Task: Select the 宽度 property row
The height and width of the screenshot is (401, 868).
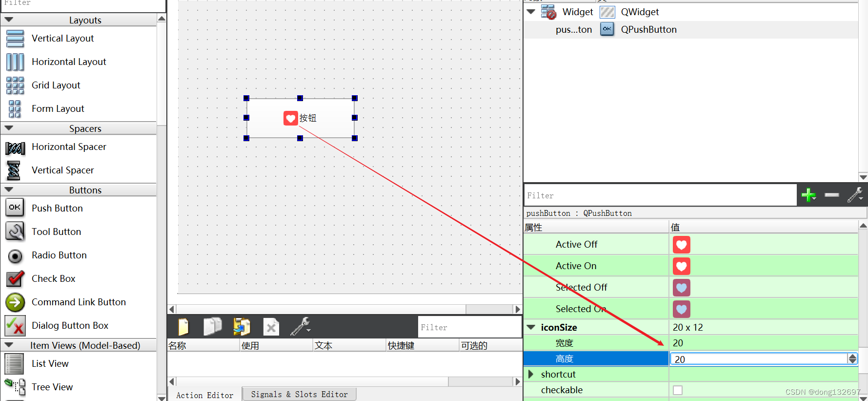Action: click(690, 343)
